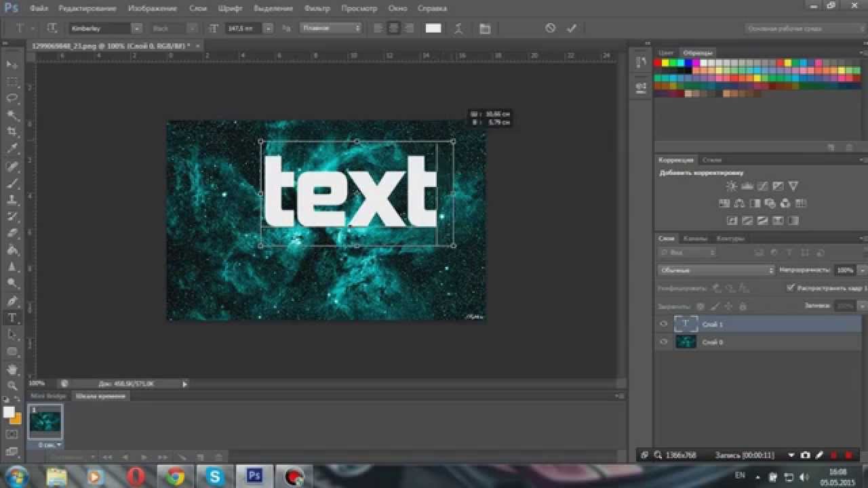The image size is (868, 488).
Task: Swap foreground and background colors
Action: 18,401
